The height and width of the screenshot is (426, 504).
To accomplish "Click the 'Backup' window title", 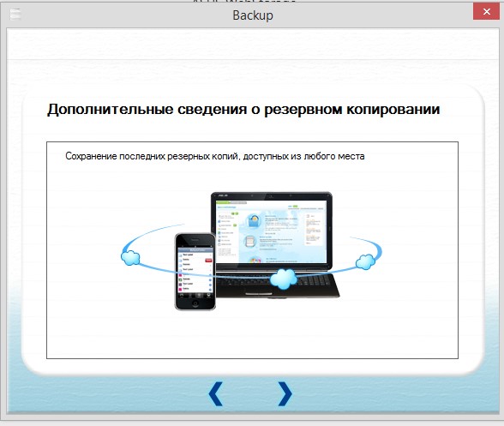I will point(253,15).
